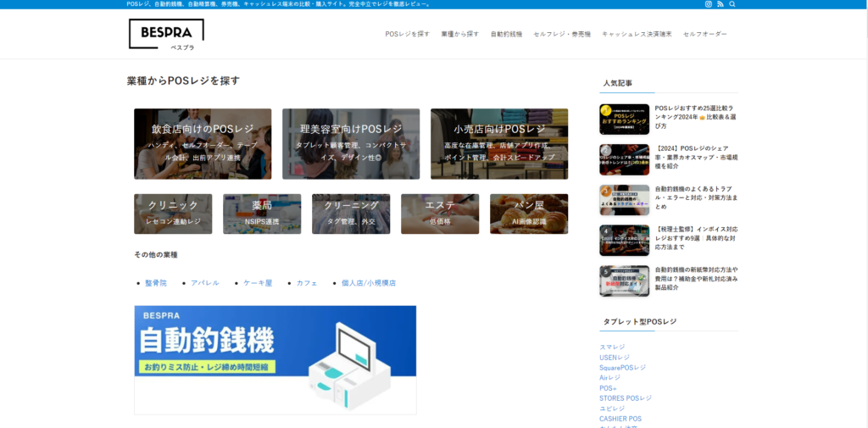Open POSレジおすすめ25選 article thumbnail

[625, 120]
